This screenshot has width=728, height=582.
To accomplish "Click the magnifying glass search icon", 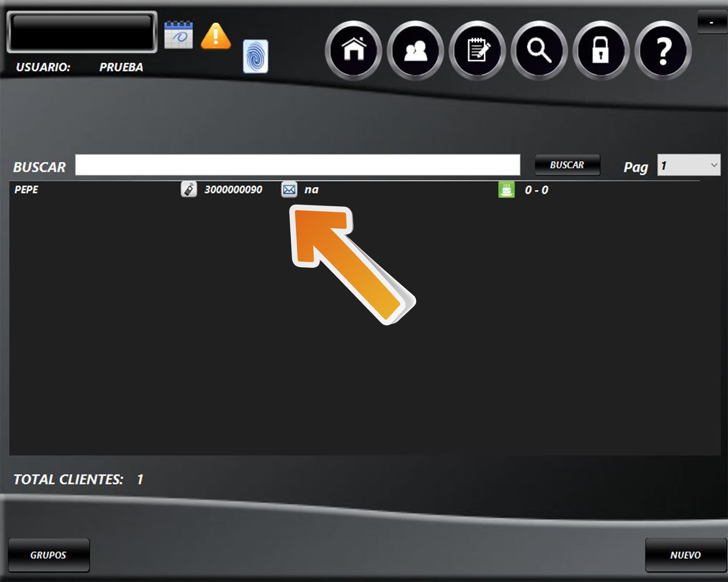I will coord(539,50).
